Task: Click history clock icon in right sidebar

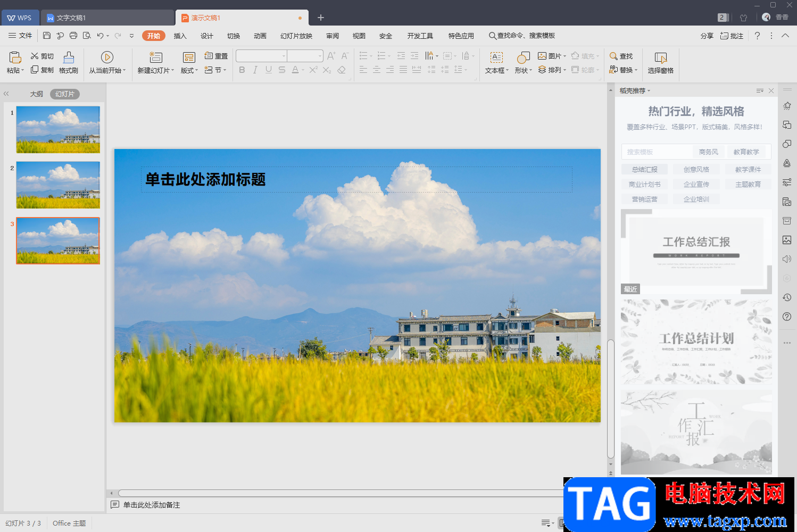Action: point(787,297)
